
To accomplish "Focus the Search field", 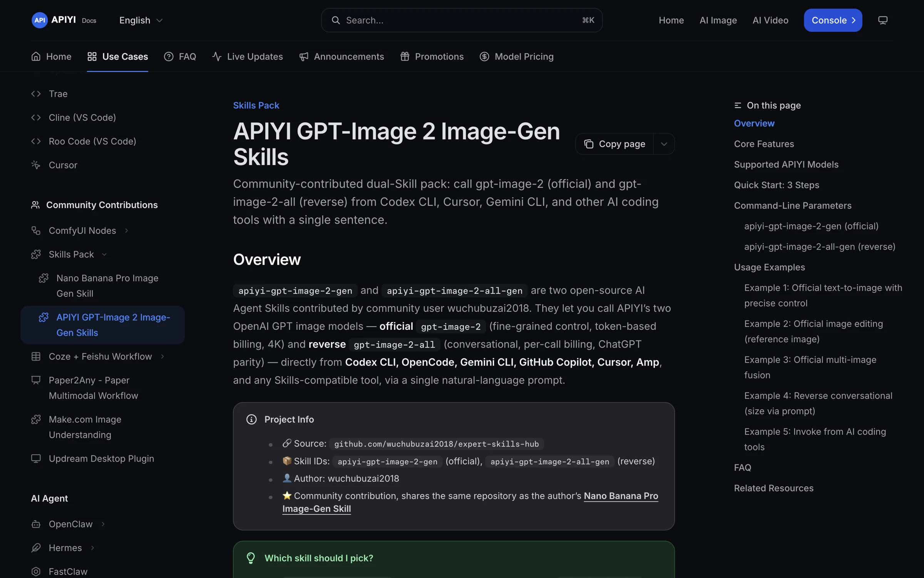I will pos(462,20).
